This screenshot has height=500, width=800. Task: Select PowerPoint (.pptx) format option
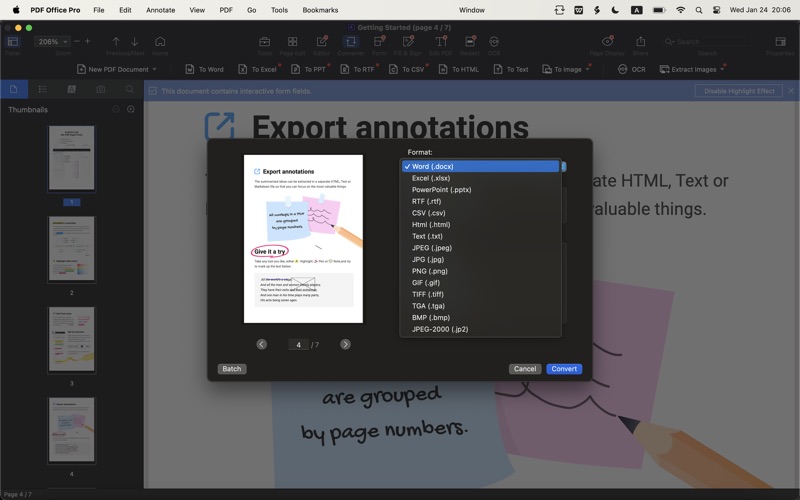tap(480, 189)
